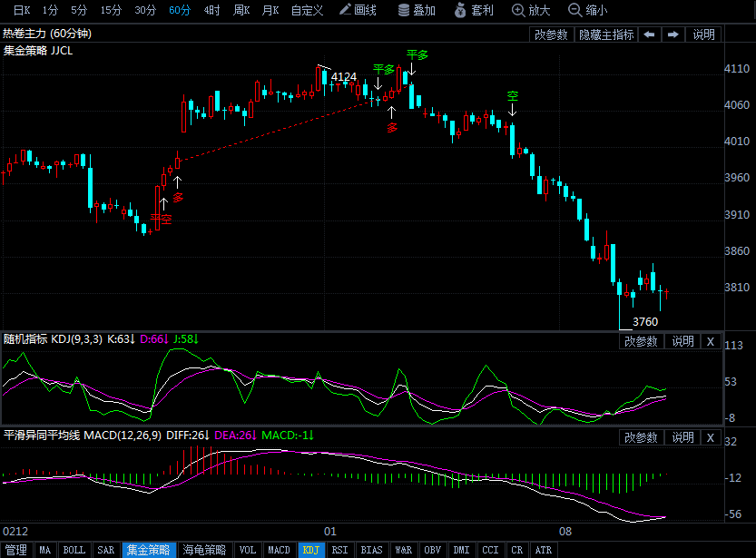Select the MA indicator tab
The height and width of the screenshot is (558, 756).
(45, 550)
